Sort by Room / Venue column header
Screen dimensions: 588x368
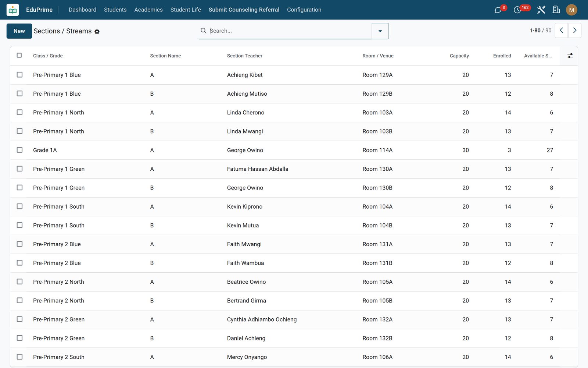point(378,56)
